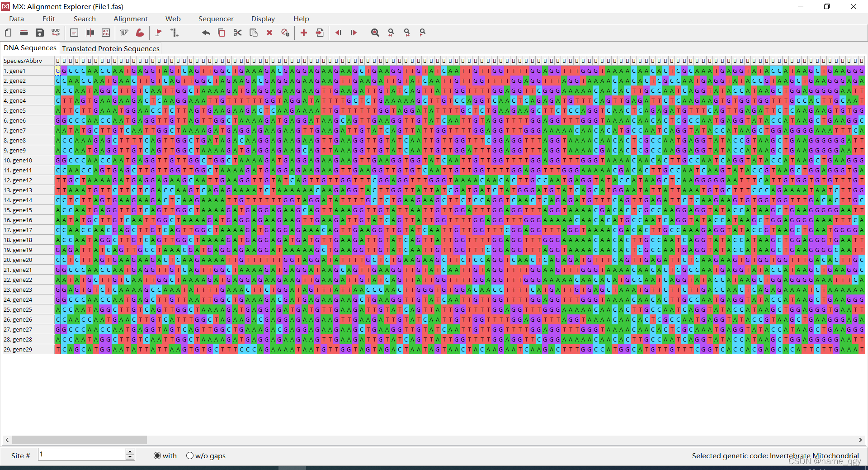This screenshot has width=868, height=470.
Task: Increase the Site # using the up spinner arrow
Action: 130,451
